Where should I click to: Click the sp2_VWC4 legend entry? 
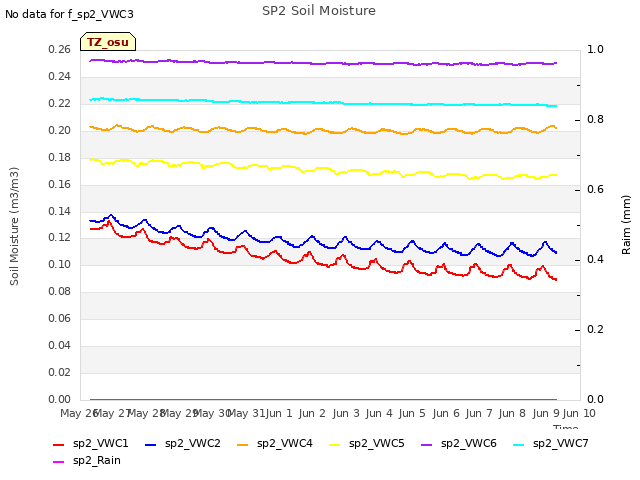point(275,443)
